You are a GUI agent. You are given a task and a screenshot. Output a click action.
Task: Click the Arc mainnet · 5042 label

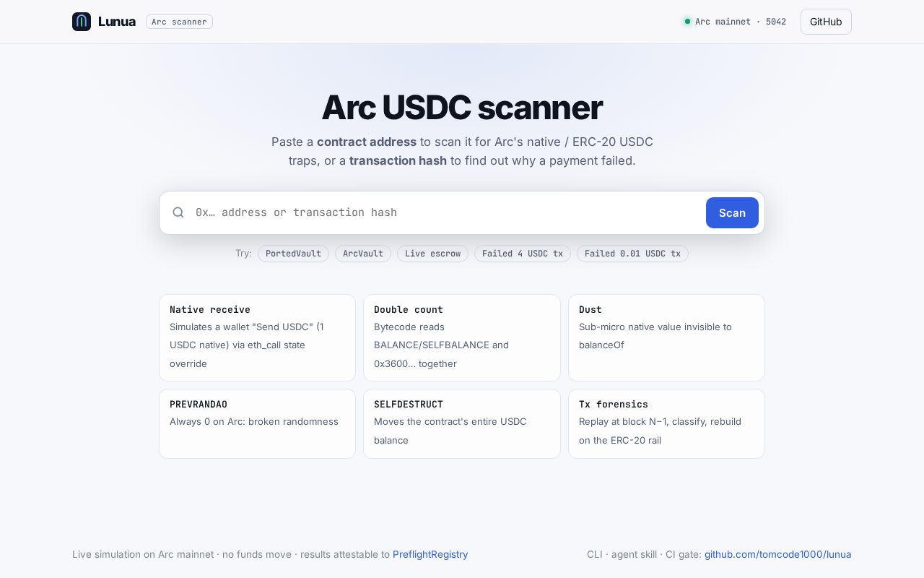point(741,22)
